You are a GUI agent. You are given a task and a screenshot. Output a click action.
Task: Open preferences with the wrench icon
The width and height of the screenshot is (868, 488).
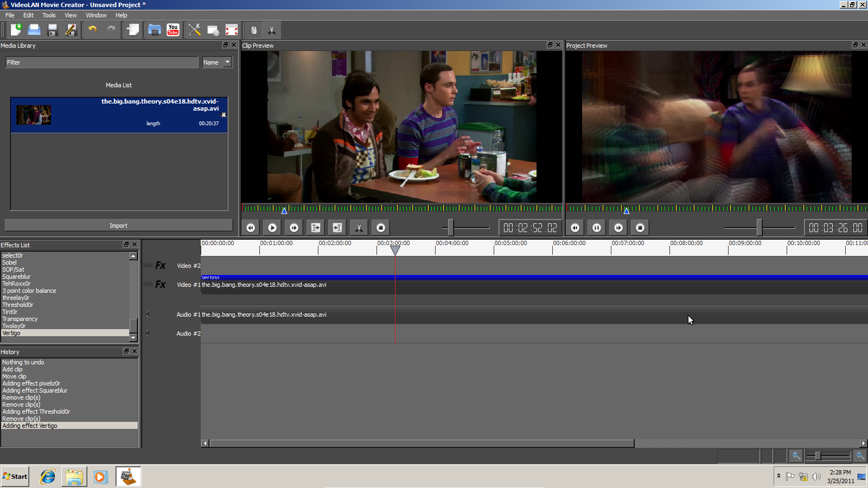point(194,30)
